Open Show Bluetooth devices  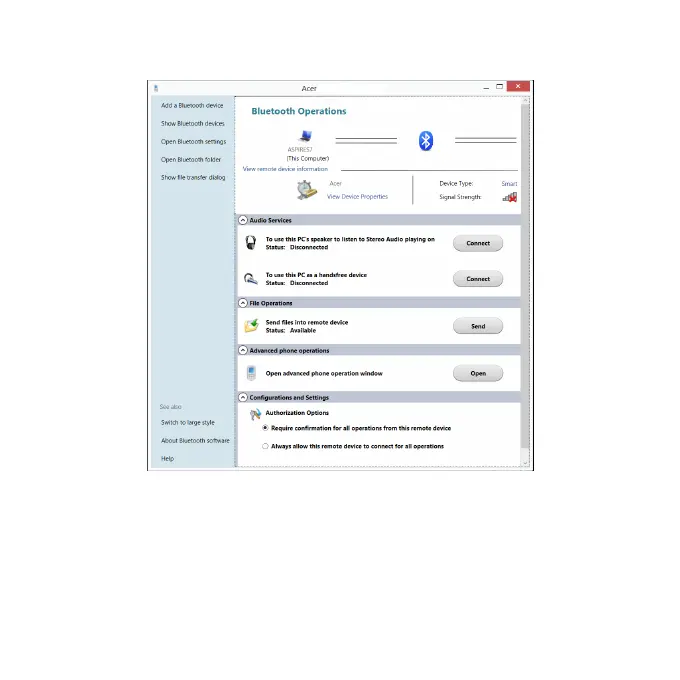coord(193,124)
